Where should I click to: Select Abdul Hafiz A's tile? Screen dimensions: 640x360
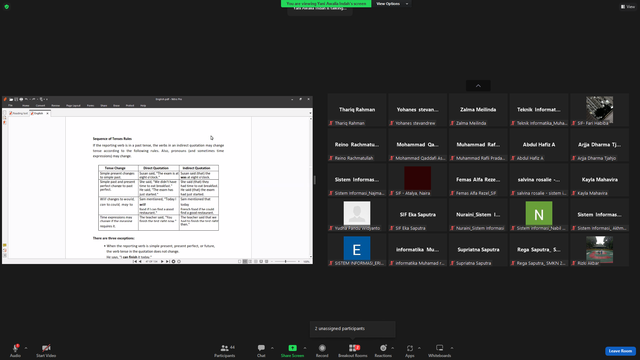pyautogui.click(x=539, y=145)
